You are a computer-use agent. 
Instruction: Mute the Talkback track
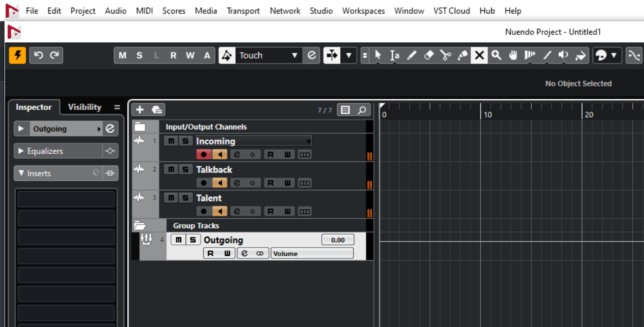pyautogui.click(x=171, y=170)
